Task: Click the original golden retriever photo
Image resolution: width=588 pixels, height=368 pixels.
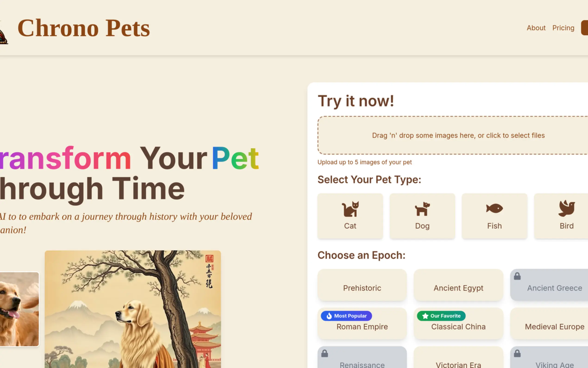Action: coord(19,309)
